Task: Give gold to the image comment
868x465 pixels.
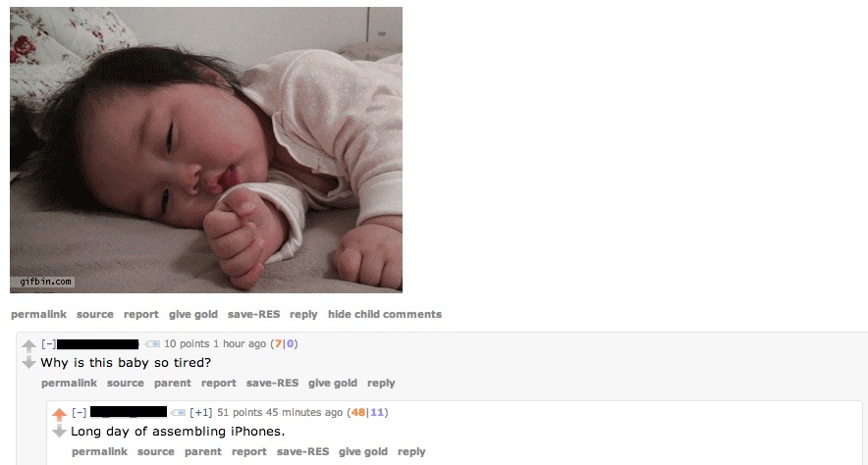Action: tap(193, 314)
